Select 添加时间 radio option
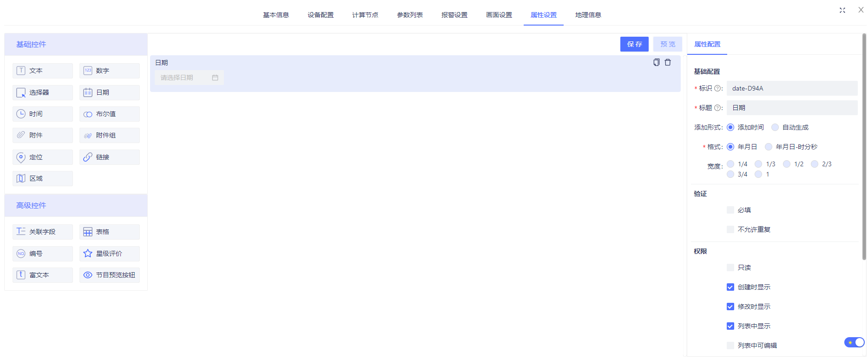The height and width of the screenshot is (359, 868). pos(730,127)
